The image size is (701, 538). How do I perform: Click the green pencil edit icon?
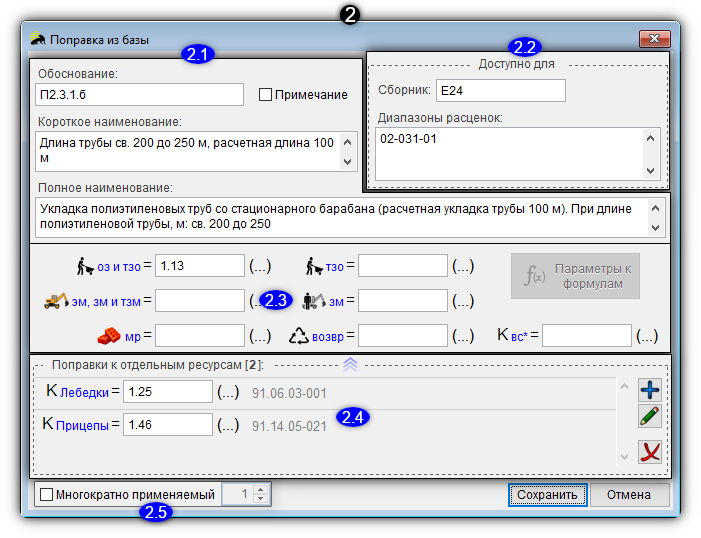pyautogui.click(x=650, y=416)
